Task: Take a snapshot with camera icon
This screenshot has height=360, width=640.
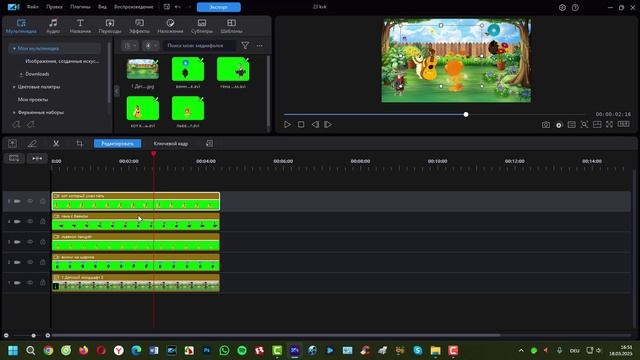Action: (546, 125)
